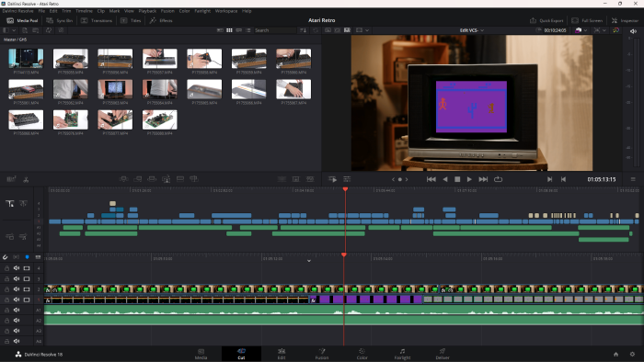Viewport: 644px width, 362px height.
Task: Jump to the last frame
Action: click(483, 179)
